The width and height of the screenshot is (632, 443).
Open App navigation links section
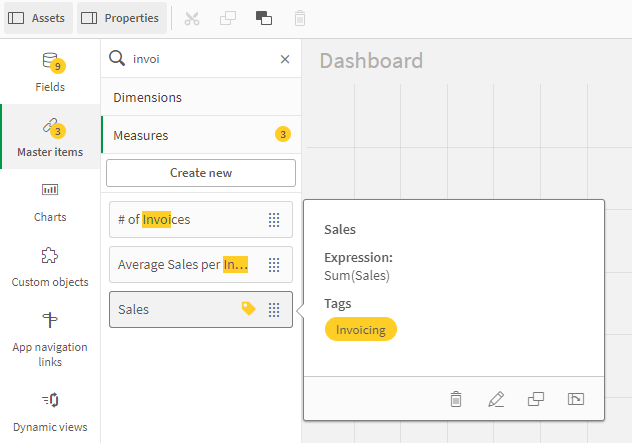pos(50,337)
